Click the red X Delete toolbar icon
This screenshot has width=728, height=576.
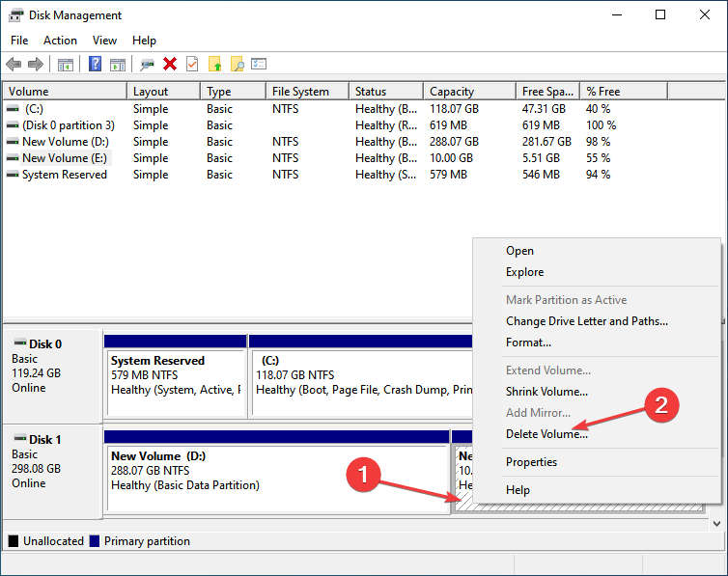(170, 64)
